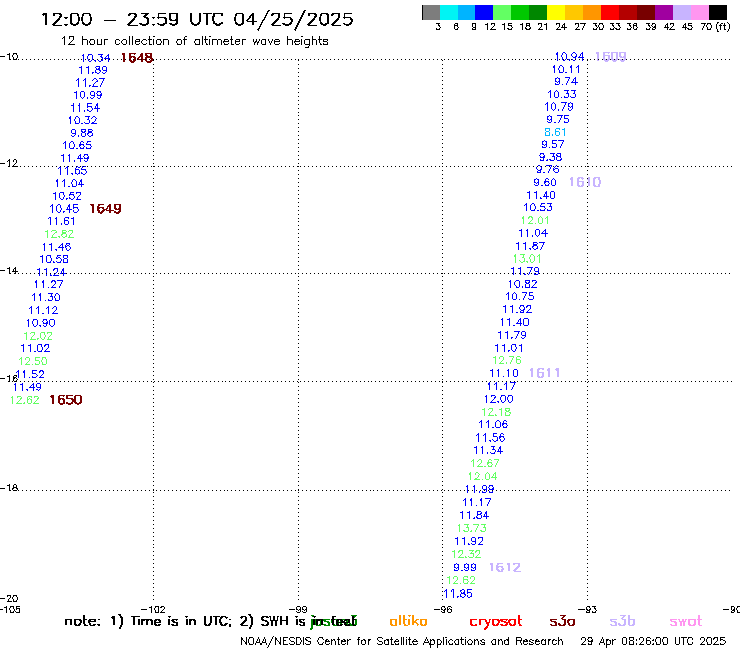Click the wave height value 11.89

tap(93, 70)
